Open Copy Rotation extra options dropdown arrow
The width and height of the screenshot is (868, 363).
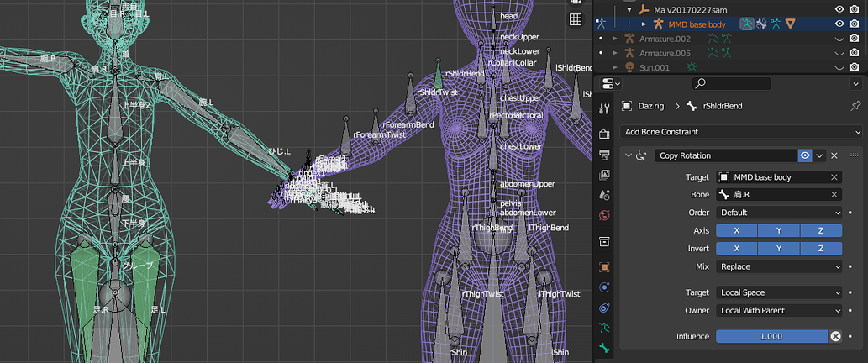click(x=819, y=156)
